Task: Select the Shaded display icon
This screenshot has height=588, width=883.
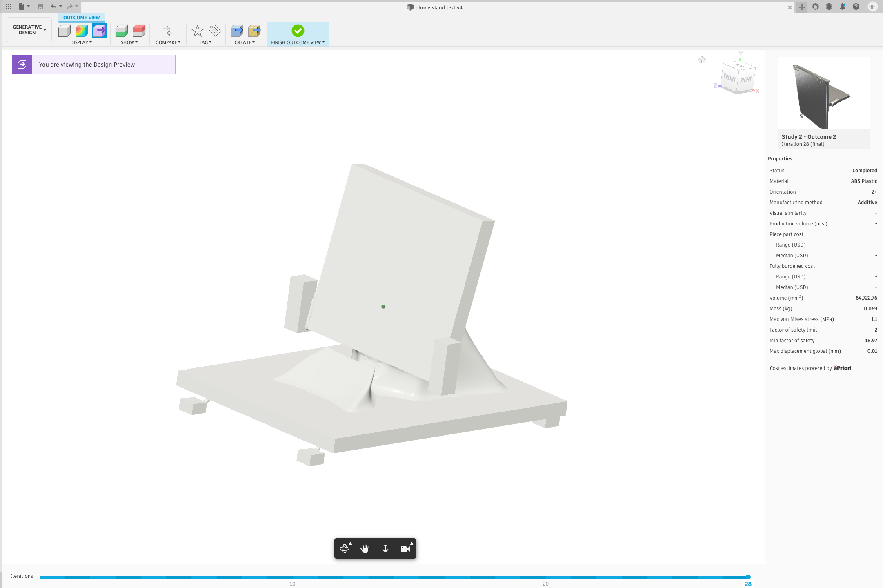Action: pyautogui.click(x=65, y=31)
